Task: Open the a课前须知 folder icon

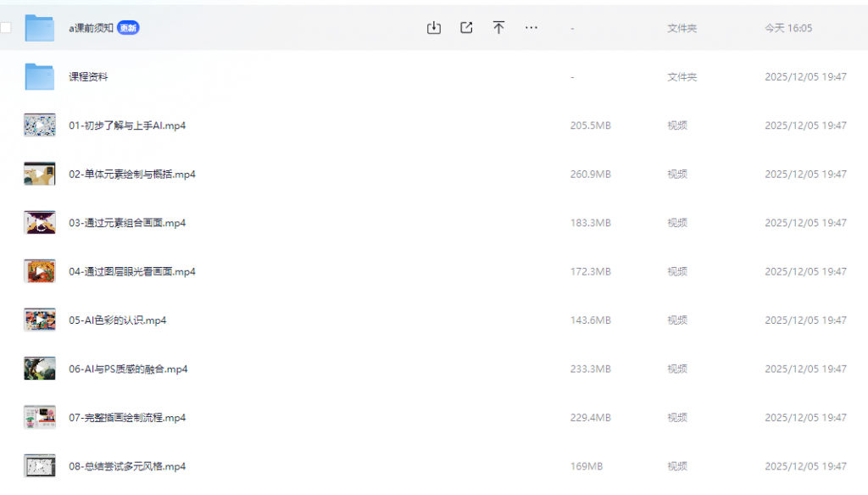Action: [x=40, y=28]
